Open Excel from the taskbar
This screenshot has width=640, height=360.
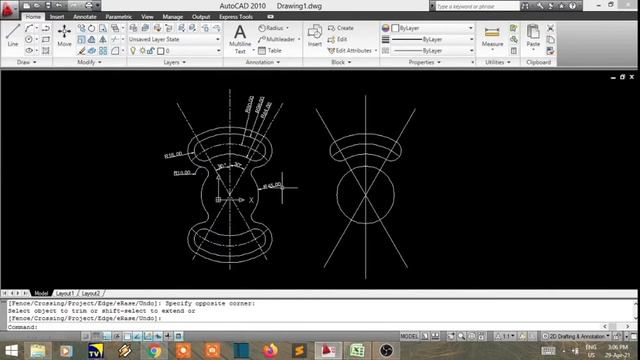click(357, 351)
